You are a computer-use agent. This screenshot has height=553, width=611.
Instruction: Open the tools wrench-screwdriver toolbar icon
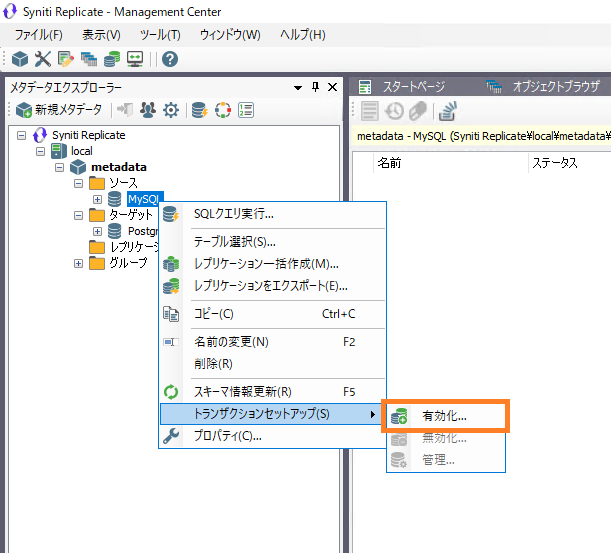tap(43, 59)
